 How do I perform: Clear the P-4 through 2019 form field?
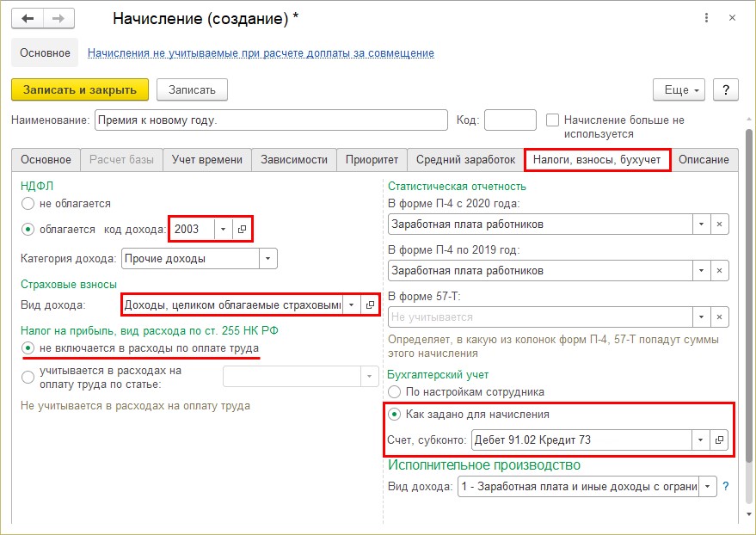(x=719, y=270)
